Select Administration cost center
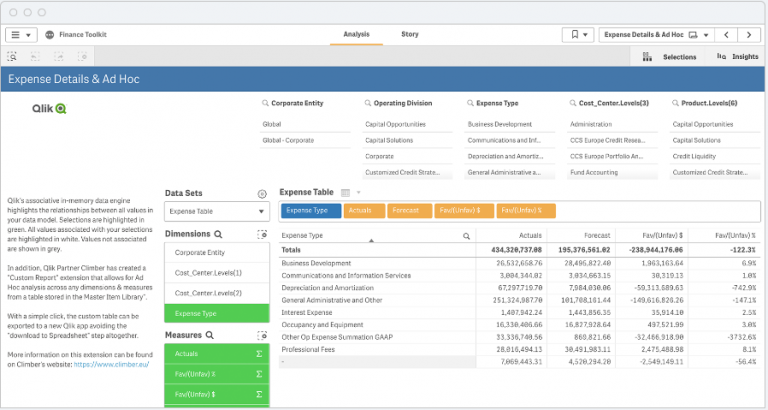 click(613, 124)
